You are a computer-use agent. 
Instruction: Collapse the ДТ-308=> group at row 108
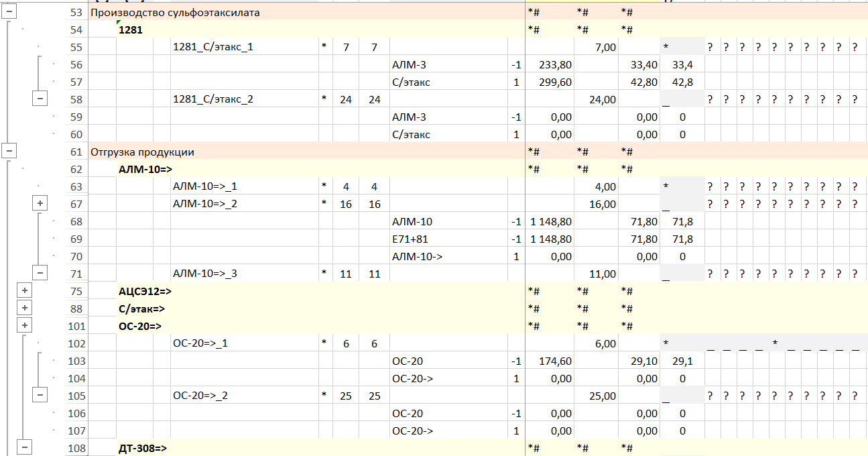(25, 448)
